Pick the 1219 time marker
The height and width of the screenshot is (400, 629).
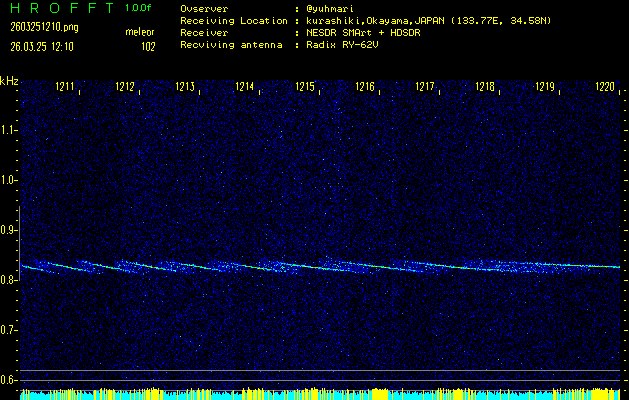(544, 88)
